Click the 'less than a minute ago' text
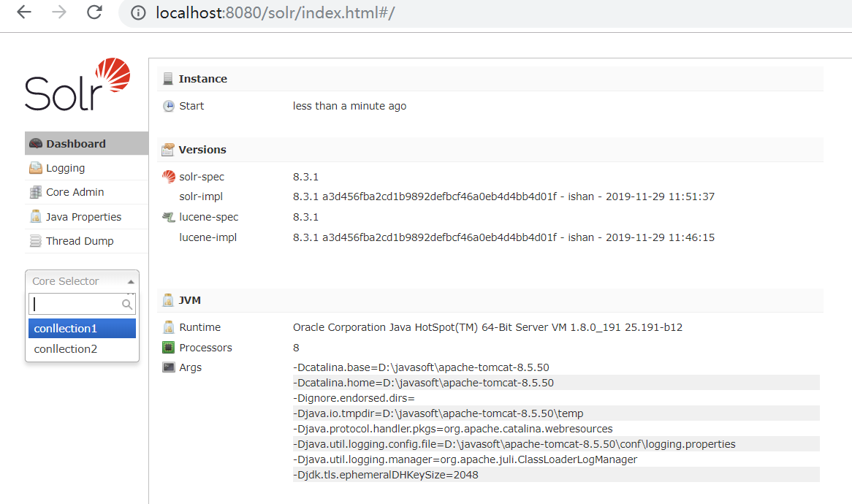 tap(349, 106)
